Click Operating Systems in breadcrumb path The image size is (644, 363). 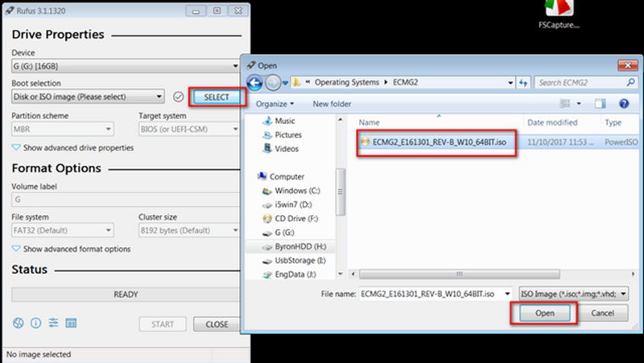(x=347, y=82)
